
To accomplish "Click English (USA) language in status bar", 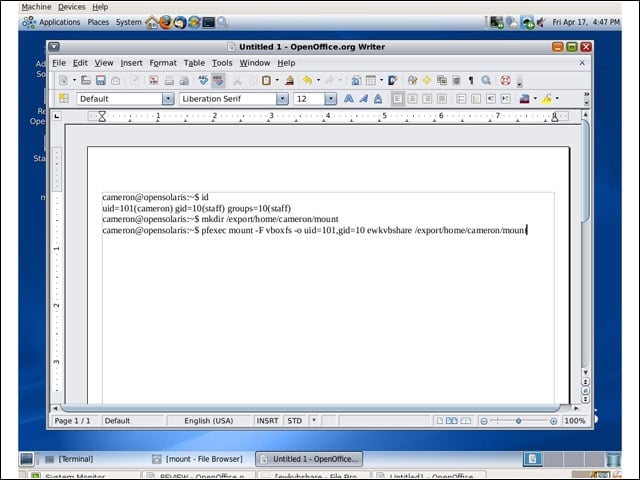I will pos(209,421).
